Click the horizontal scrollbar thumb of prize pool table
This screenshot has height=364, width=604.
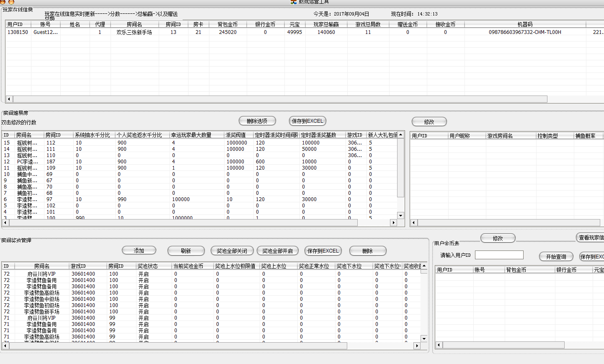(x=178, y=346)
